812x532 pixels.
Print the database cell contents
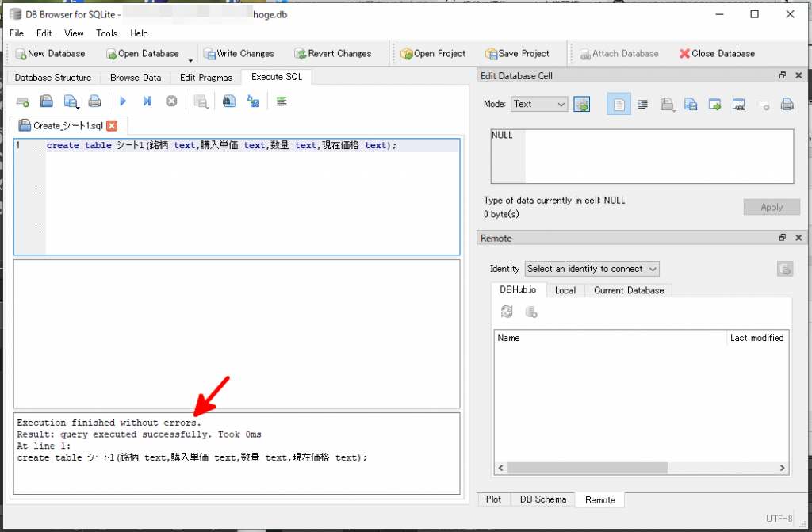point(787,104)
